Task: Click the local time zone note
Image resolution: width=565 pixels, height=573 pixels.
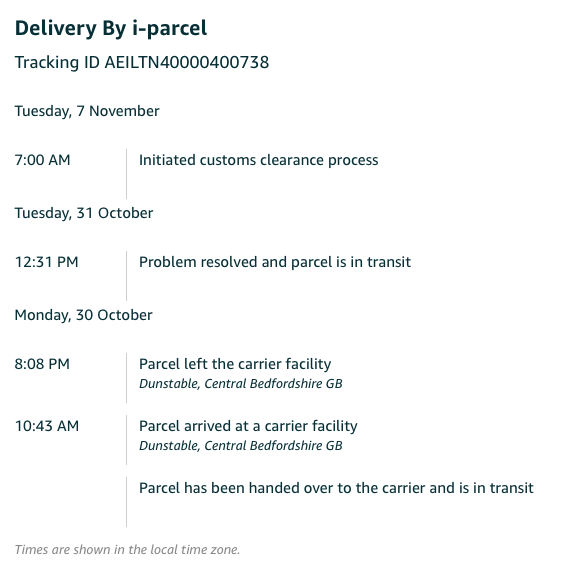Action: (x=127, y=550)
